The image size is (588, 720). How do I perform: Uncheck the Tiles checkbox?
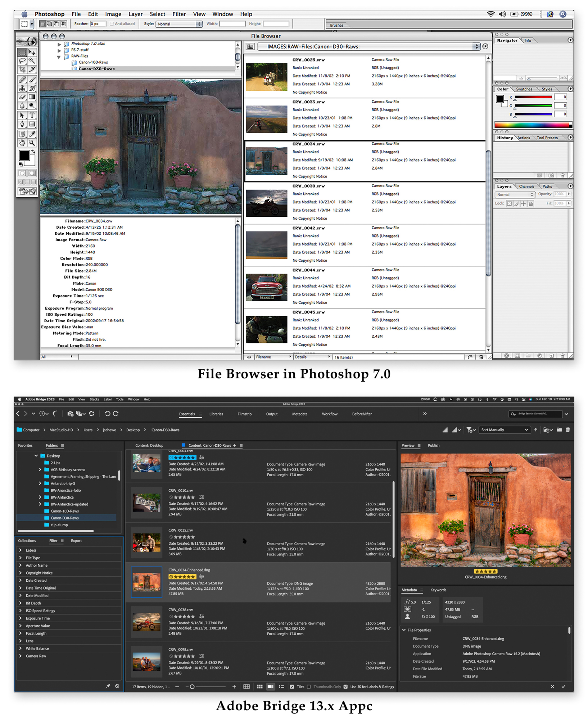pyautogui.click(x=292, y=687)
